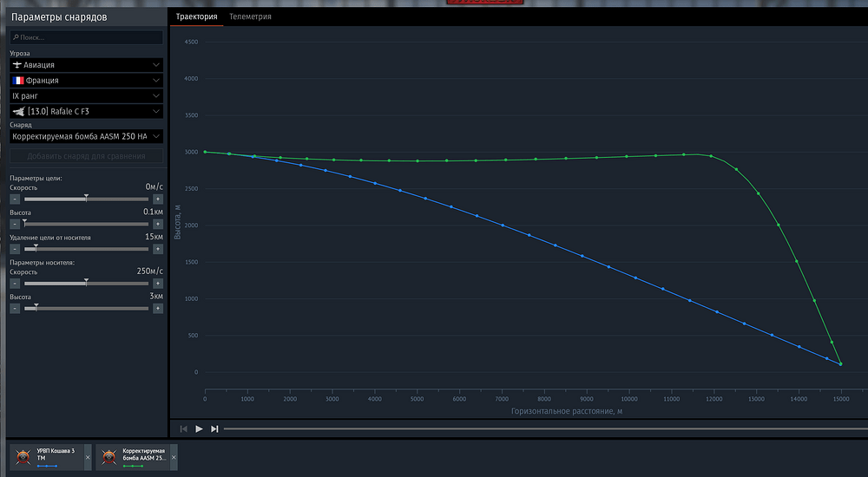Switch to the Траектория tab
The height and width of the screenshot is (477, 868).
coord(196,16)
